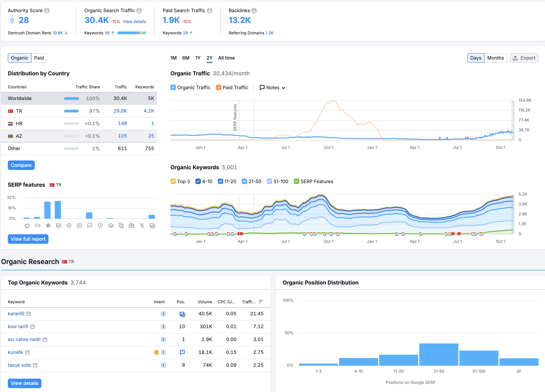Viewport: 545px width, 392px height.
Task: Click the map pin local pack icon
Action: click(x=100, y=225)
